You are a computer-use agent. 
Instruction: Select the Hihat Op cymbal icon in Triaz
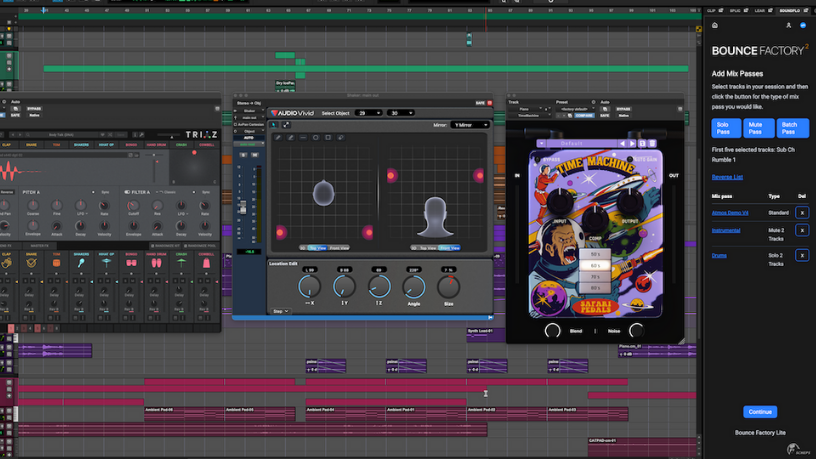click(x=106, y=263)
